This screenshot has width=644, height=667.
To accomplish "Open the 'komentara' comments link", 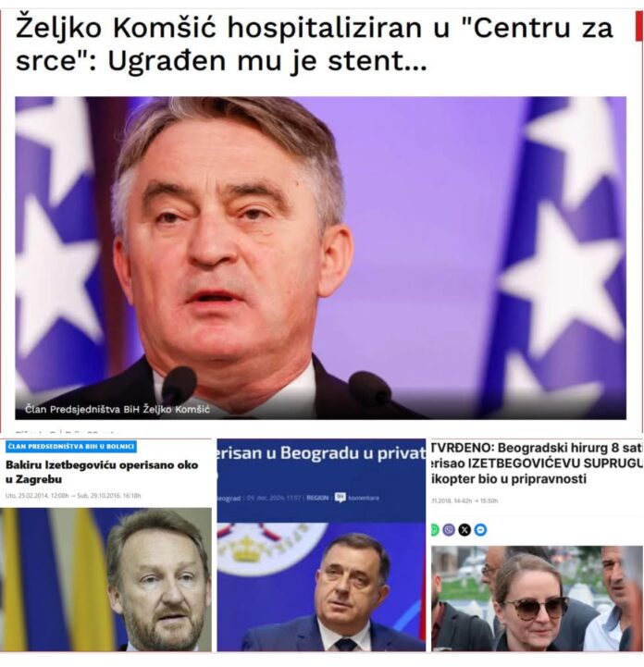I will (364, 498).
